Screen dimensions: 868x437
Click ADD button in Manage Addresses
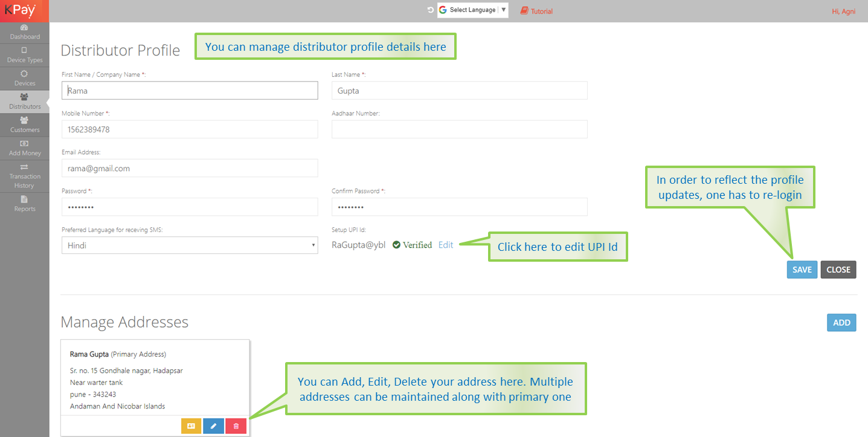pos(841,323)
